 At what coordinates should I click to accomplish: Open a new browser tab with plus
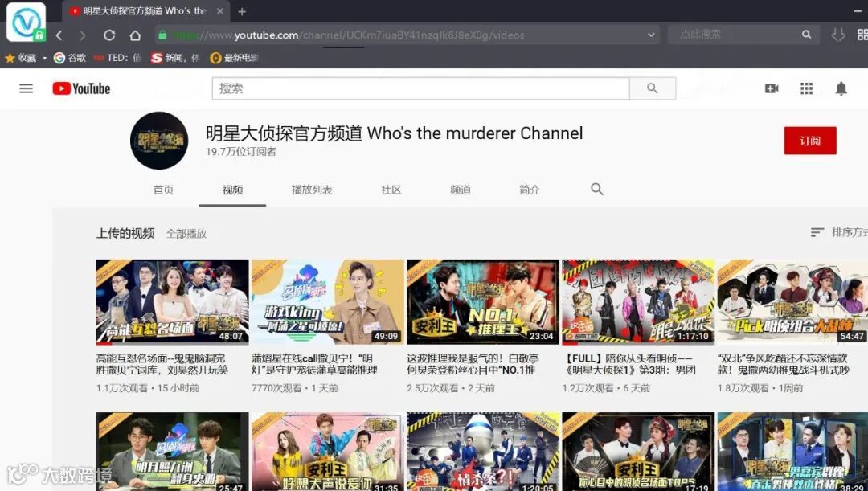[242, 11]
